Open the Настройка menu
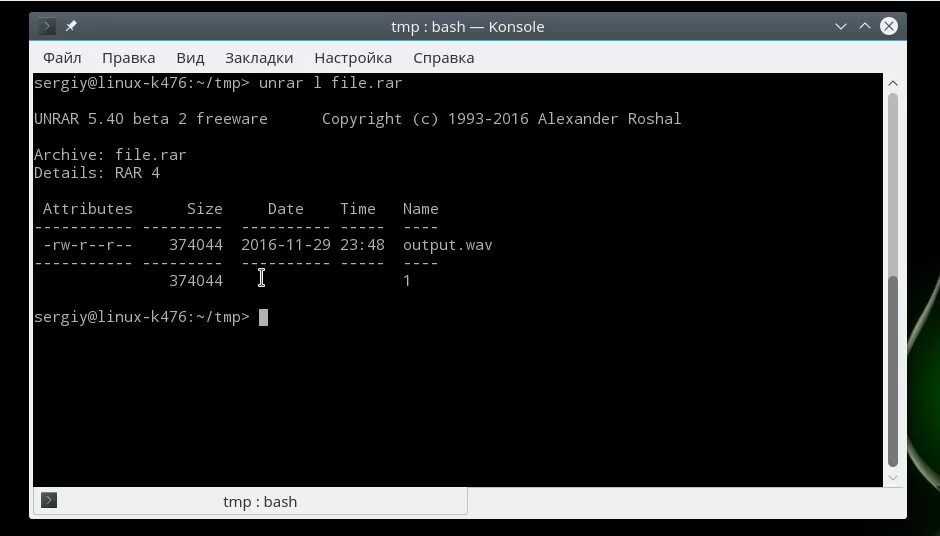This screenshot has width=940, height=536. click(x=353, y=58)
